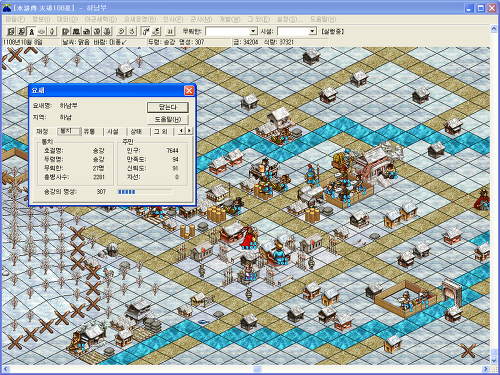500x375 pixels.
Task: Open the 인사(P) menu
Action: point(173,19)
